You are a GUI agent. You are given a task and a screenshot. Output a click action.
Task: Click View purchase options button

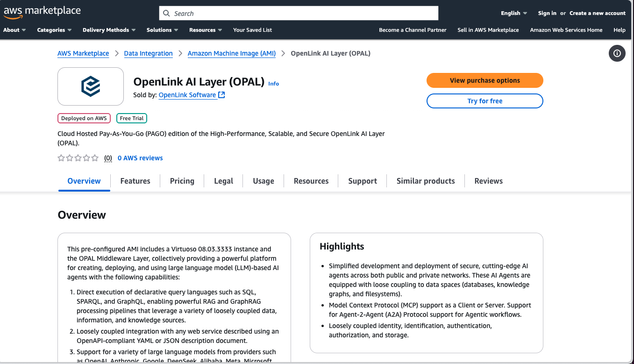point(485,80)
